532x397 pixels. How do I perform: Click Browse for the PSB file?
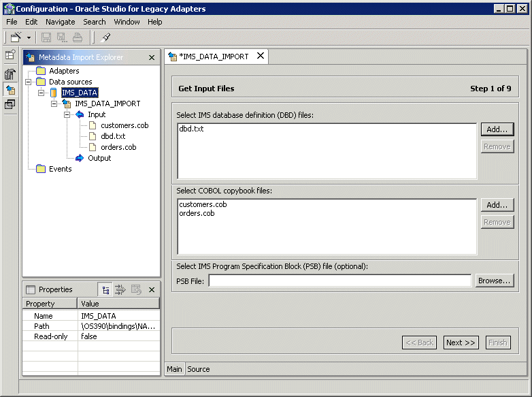pyautogui.click(x=495, y=281)
